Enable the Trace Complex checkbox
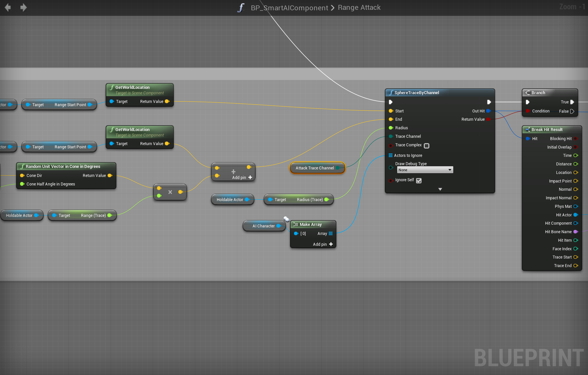Viewport: 588px width, 375px height. pyautogui.click(x=426, y=146)
